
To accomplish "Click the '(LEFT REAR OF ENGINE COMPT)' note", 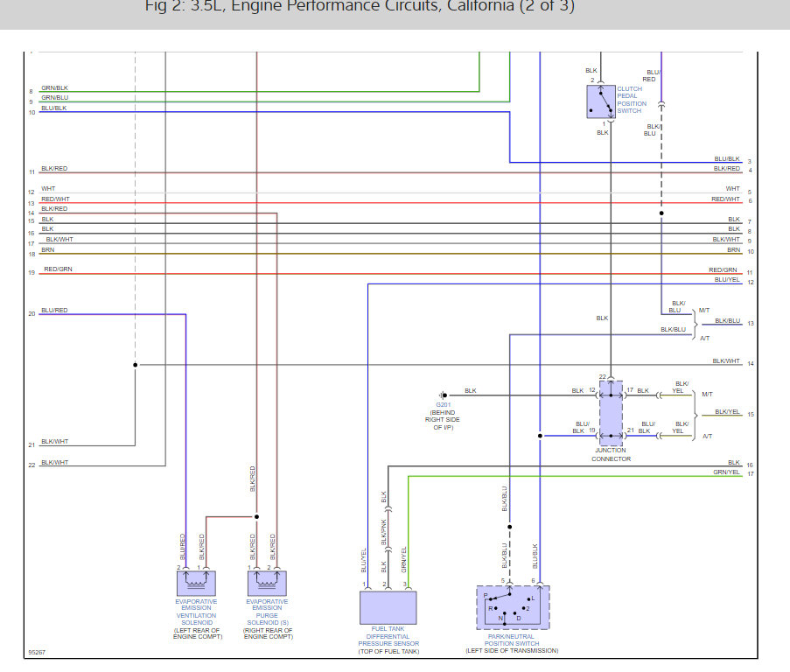I will click(198, 633).
